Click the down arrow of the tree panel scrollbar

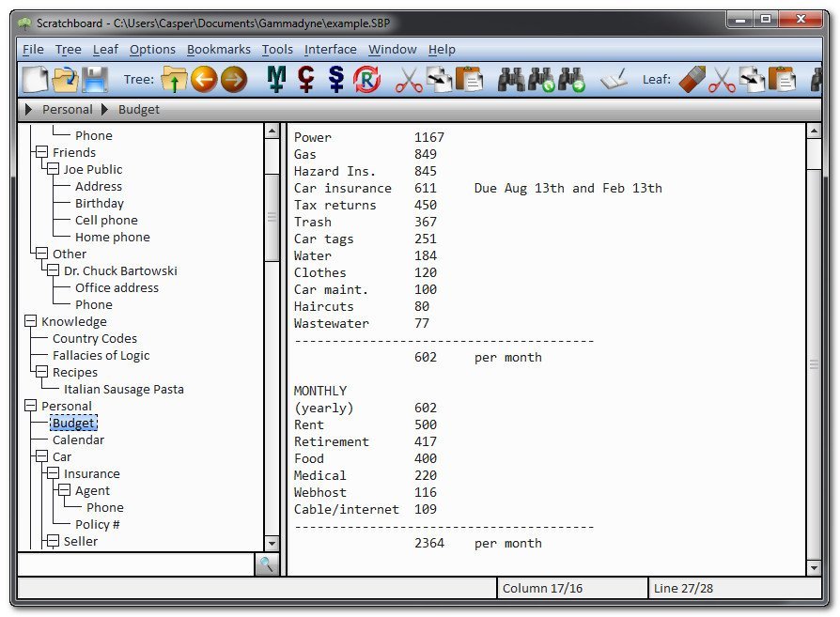click(x=272, y=543)
